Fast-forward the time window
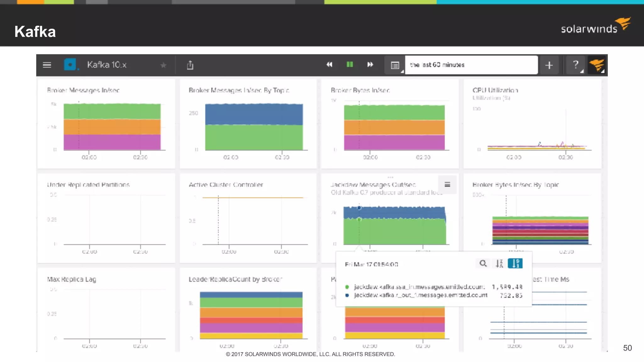 pyautogui.click(x=370, y=64)
